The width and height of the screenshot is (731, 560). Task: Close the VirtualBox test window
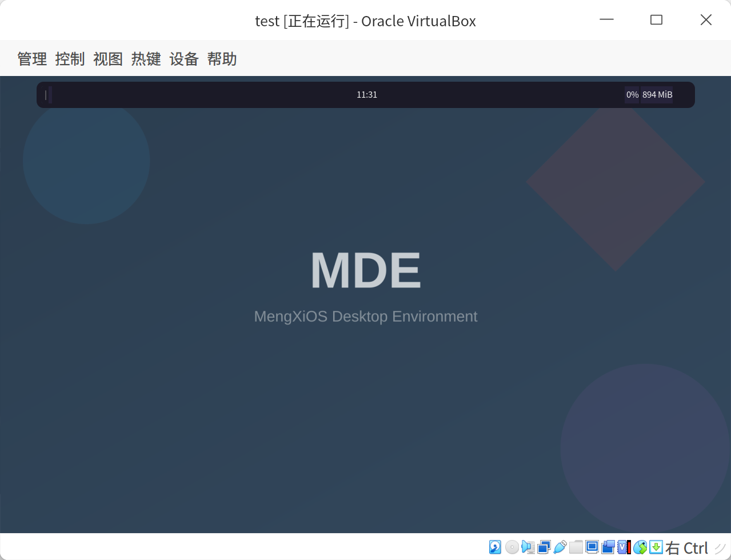tap(706, 20)
